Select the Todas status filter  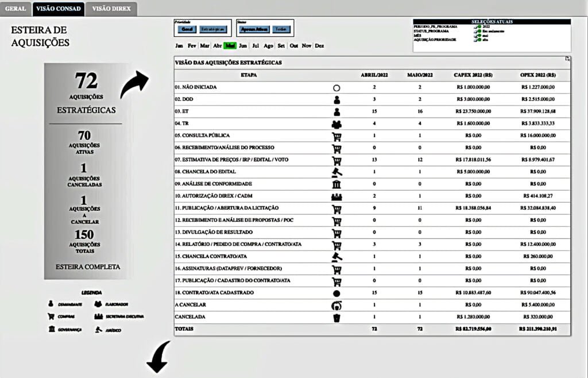pyautogui.click(x=280, y=29)
